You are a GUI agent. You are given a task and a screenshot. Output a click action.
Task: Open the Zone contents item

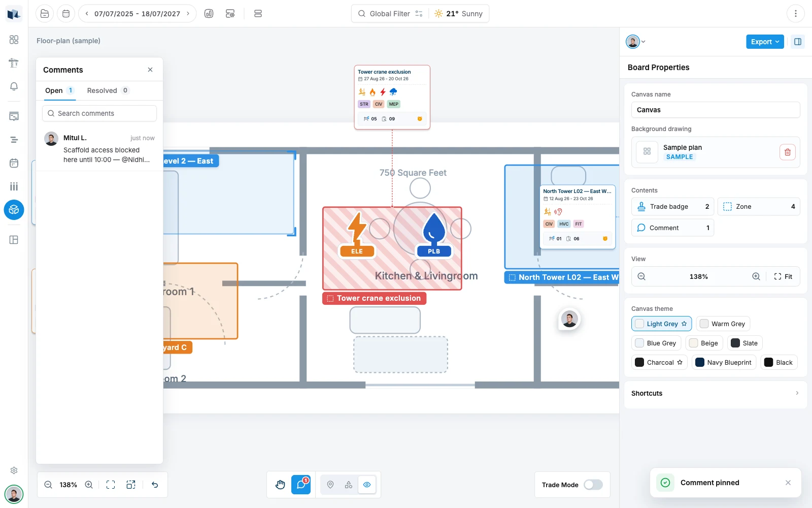pyautogui.click(x=759, y=206)
